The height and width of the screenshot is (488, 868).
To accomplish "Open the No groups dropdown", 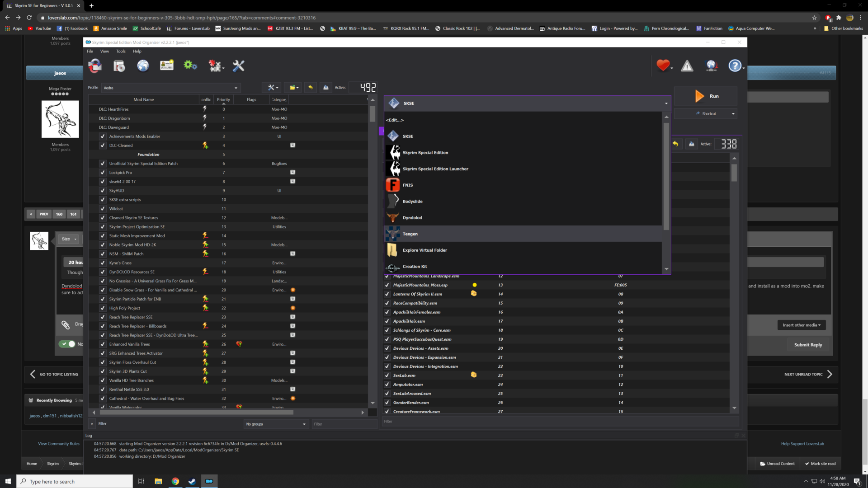I will pos(276,424).
